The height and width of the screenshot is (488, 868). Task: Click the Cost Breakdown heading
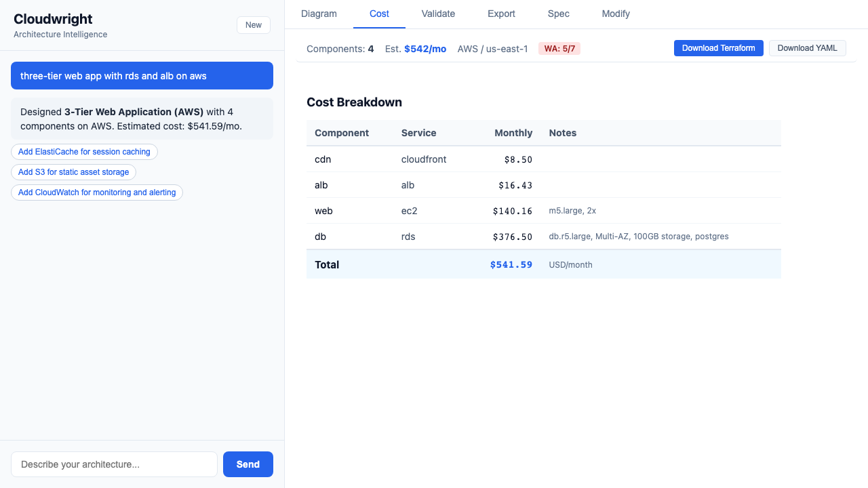pos(354,102)
